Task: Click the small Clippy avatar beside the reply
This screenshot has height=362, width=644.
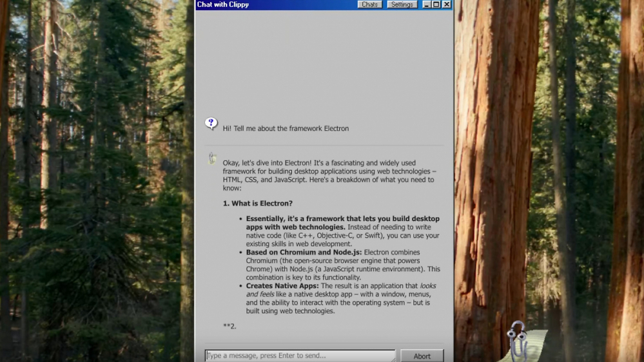Action: (212, 158)
